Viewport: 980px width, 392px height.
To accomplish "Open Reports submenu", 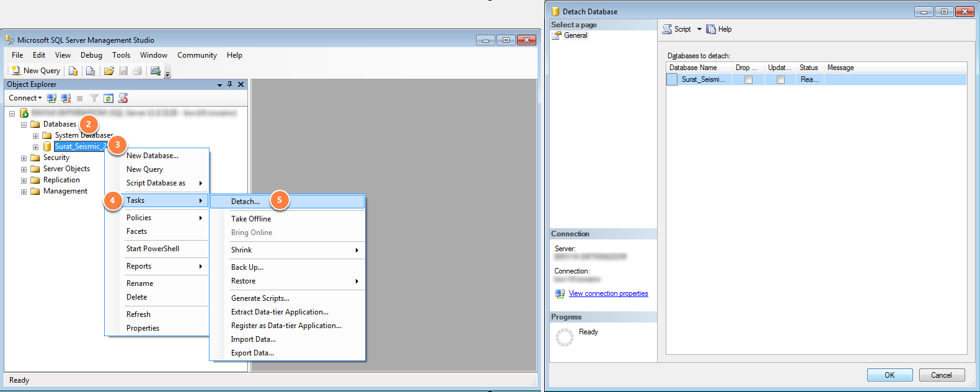I will tap(157, 266).
